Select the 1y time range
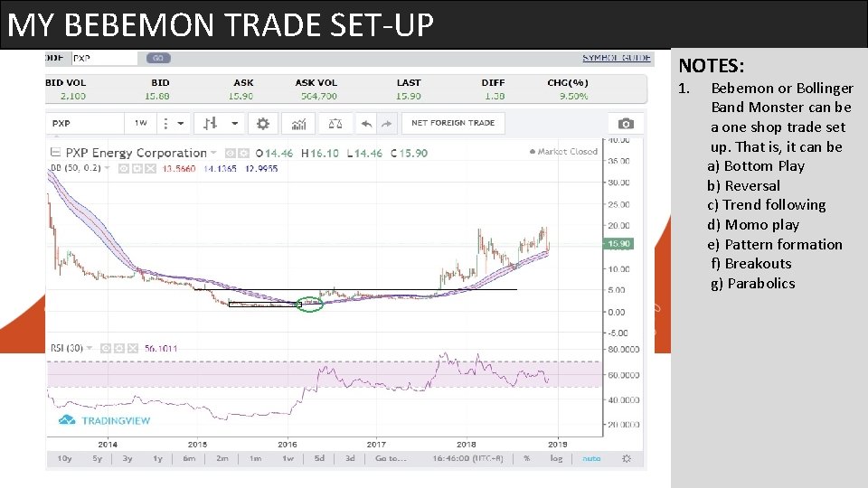 point(157,459)
